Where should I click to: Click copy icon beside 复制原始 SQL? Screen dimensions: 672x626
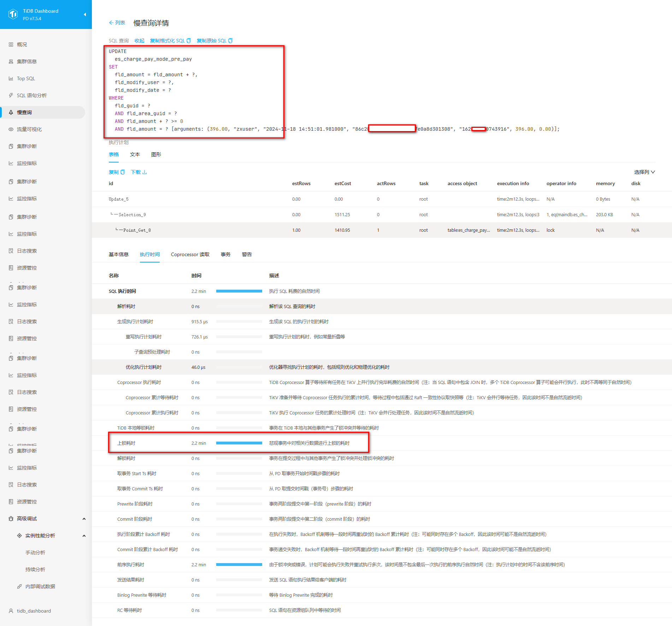[230, 41]
